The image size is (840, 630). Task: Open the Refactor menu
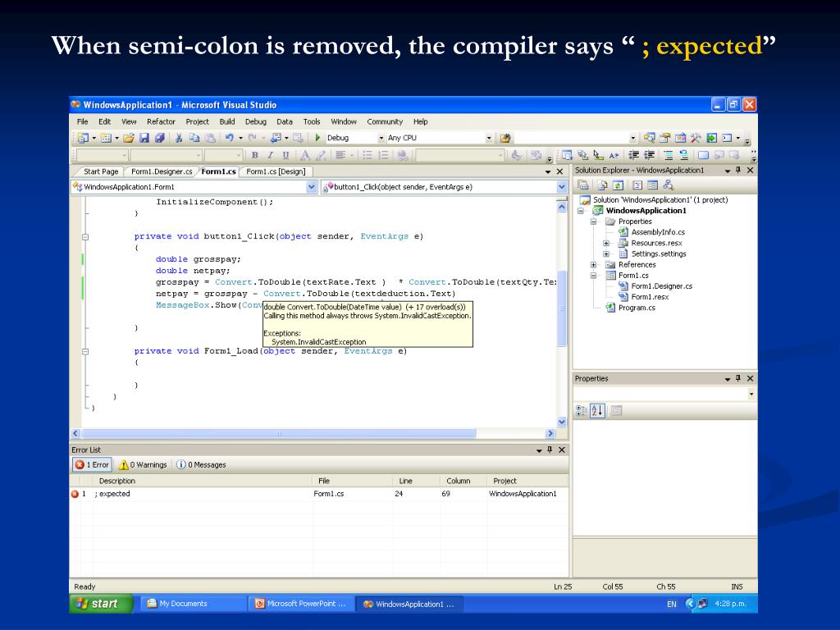point(162,121)
